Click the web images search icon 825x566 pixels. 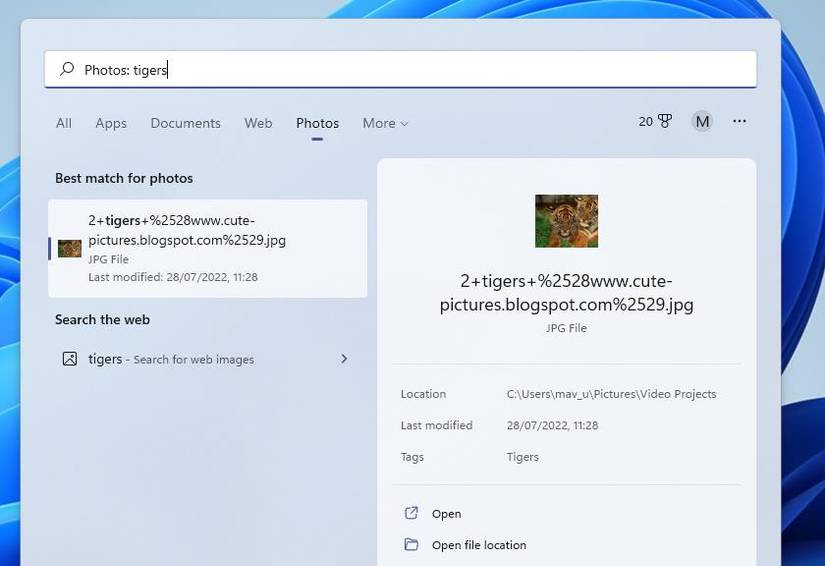click(69, 359)
